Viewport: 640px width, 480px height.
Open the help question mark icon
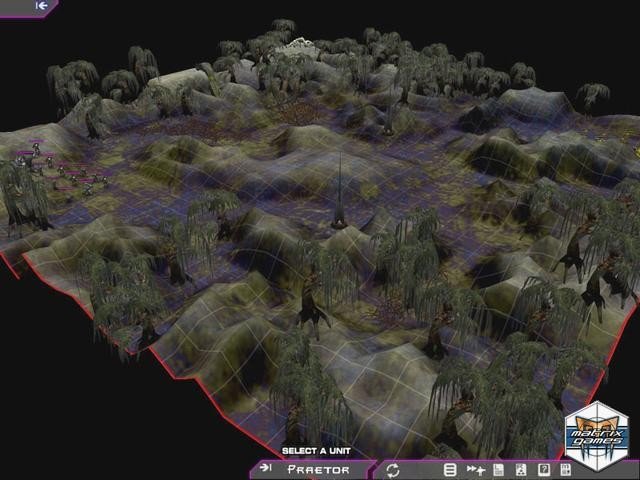544,469
